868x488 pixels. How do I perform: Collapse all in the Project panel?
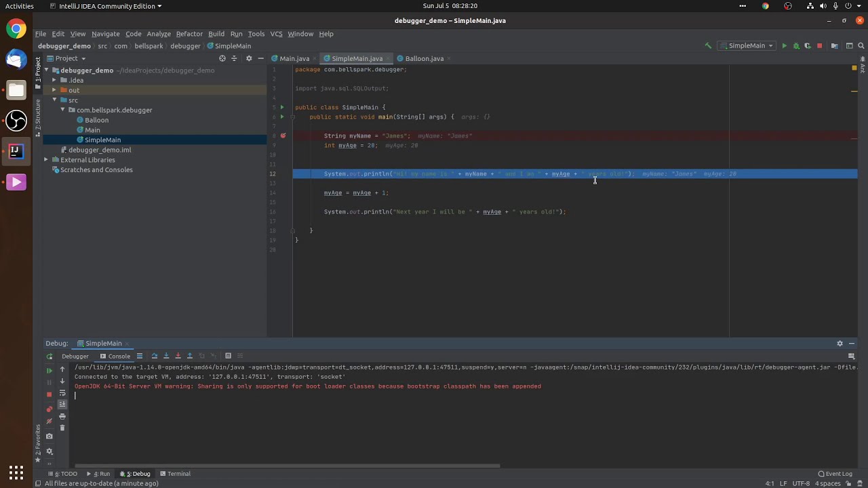click(234, 58)
